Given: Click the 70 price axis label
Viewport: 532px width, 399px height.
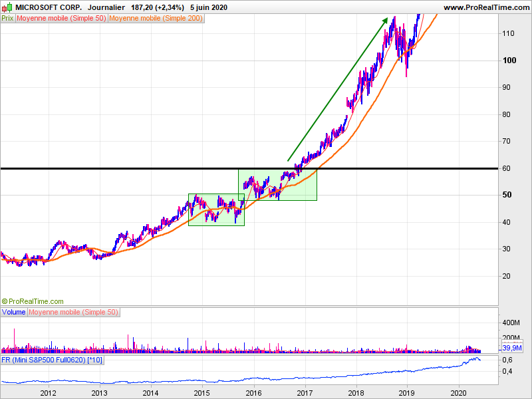Looking at the screenshot, I should pos(506,141).
